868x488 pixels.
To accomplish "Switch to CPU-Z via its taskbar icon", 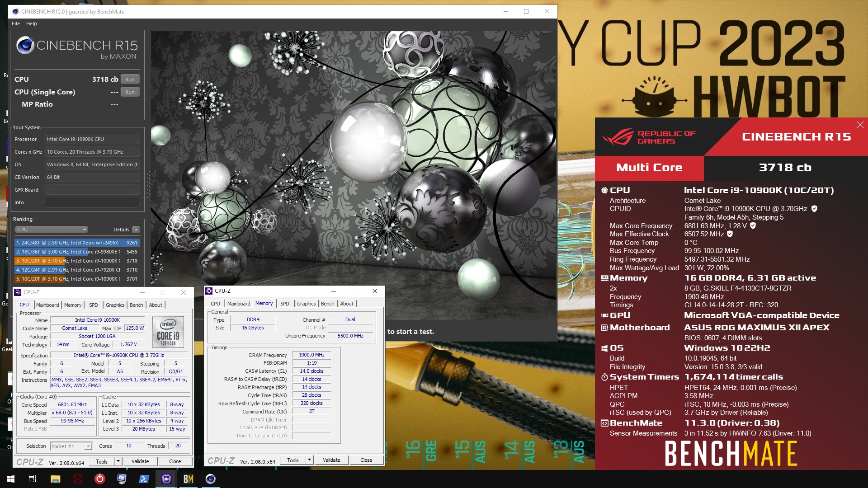I will click(x=166, y=479).
